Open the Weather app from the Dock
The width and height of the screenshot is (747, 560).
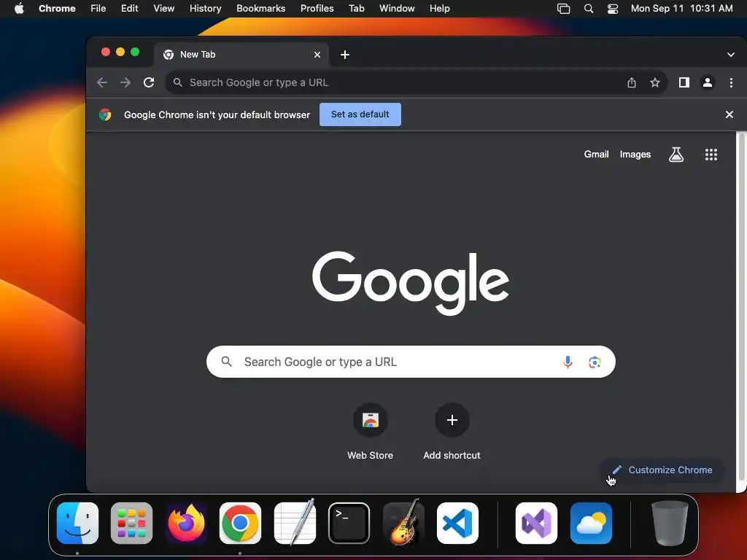click(591, 523)
